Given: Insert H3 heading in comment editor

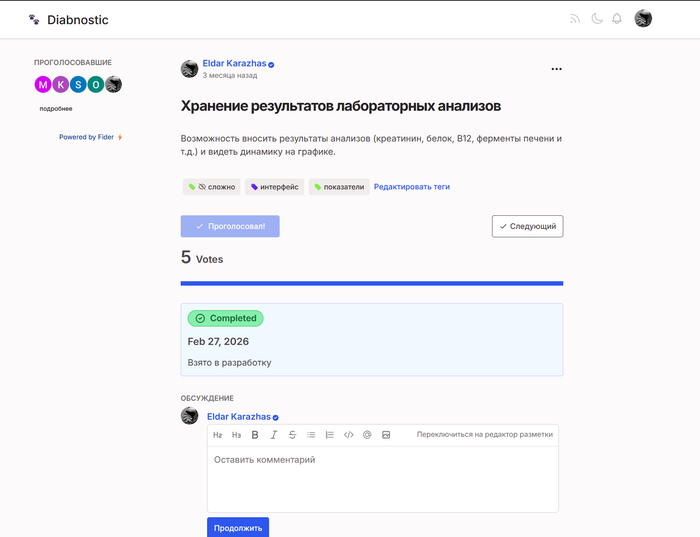Looking at the screenshot, I should (236, 435).
